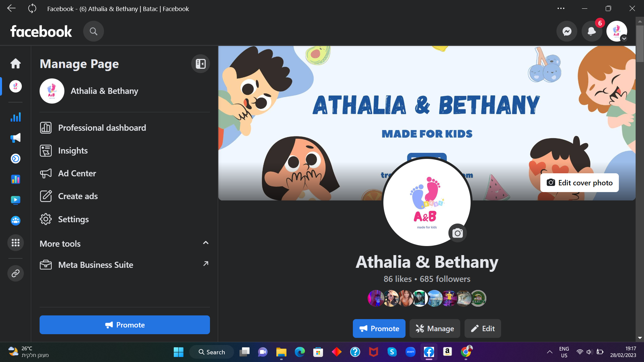Go to Home icon in left rail
Viewport: 644px width, 362px height.
15,63
